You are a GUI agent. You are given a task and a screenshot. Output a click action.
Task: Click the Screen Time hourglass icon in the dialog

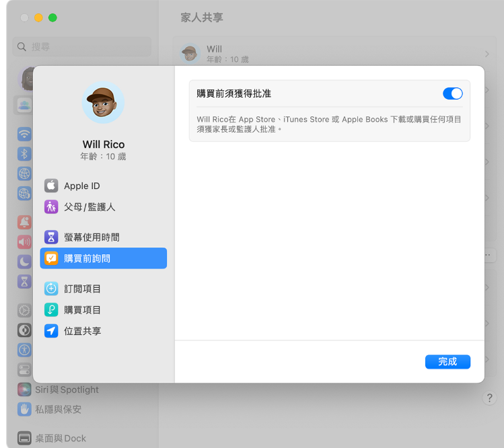[51, 237]
